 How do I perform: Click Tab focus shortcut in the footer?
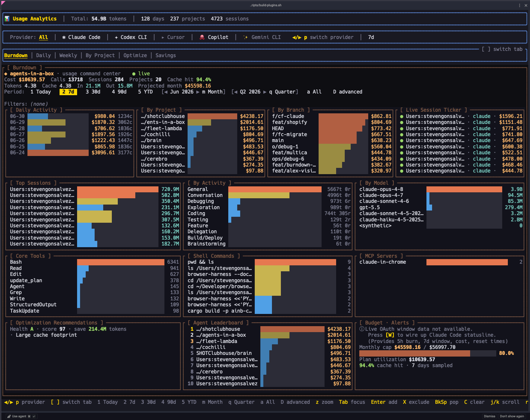[352, 402]
